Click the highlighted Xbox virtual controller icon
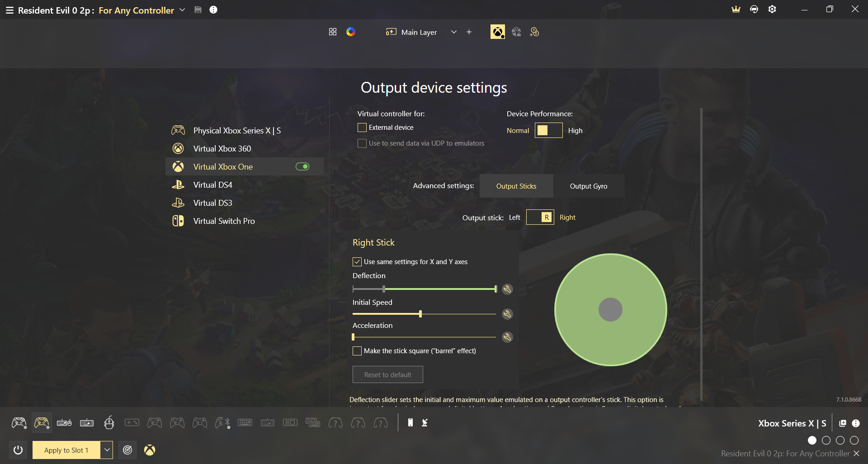 click(x=498, y=32)
